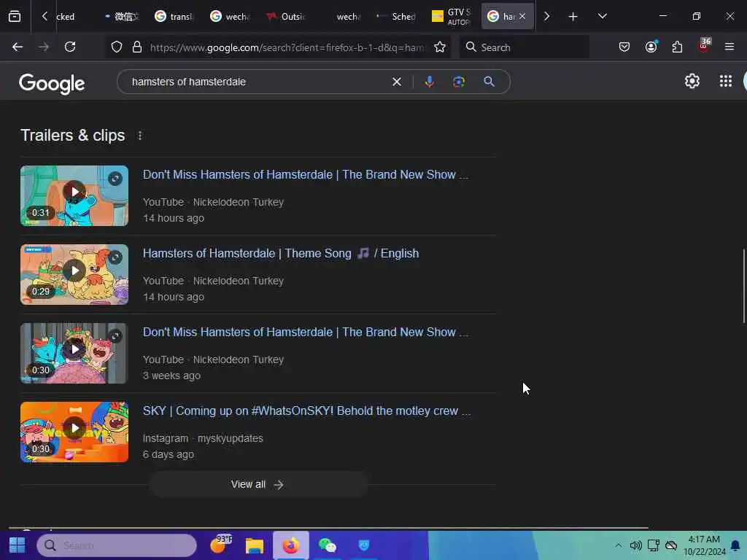Open the 93°F weather widget
Viewport: 747px width, 560px height.
(220, 544)
